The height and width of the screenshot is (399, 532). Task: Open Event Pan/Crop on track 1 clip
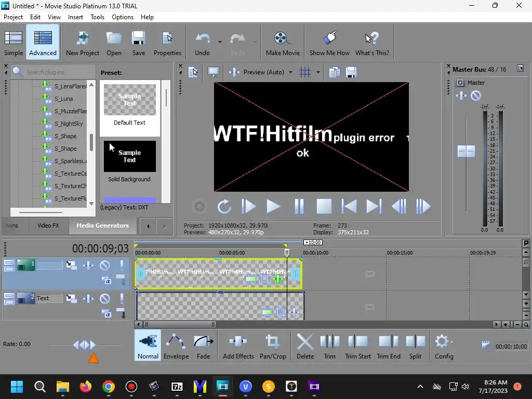coord(264,280)
